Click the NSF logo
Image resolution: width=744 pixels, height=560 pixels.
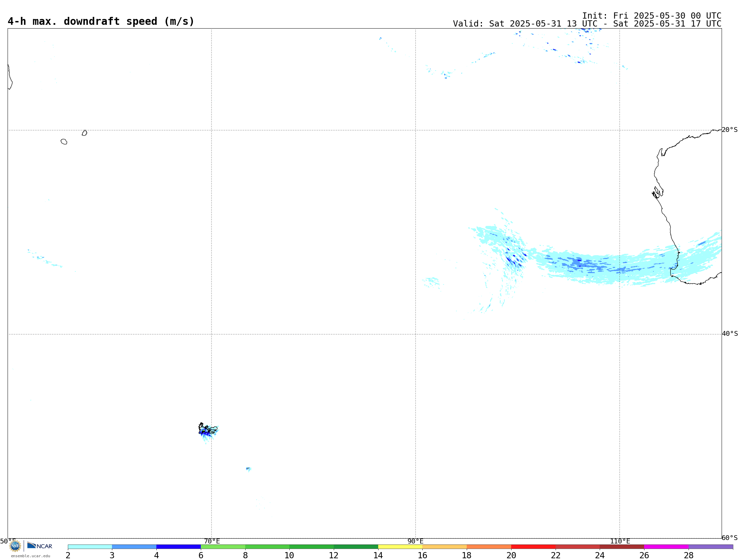coord(15,546)
